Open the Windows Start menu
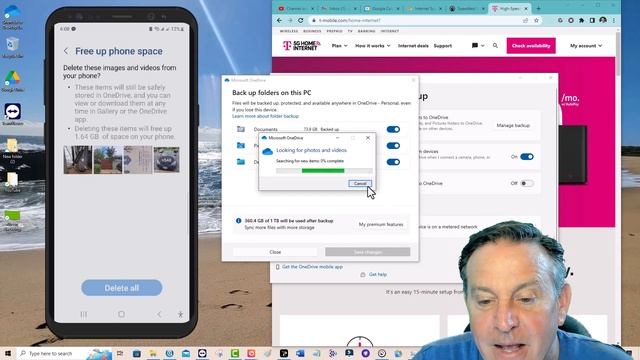The image size is (640, 360). [8, 353]
